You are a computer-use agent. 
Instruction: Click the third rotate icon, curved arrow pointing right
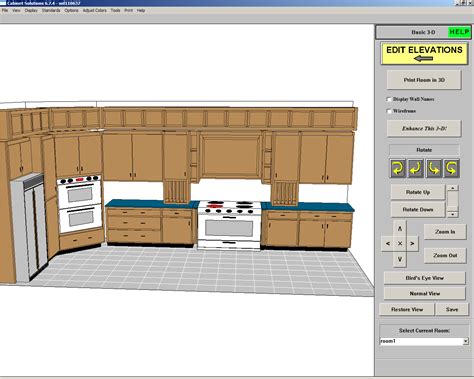[x=433, y=168]
